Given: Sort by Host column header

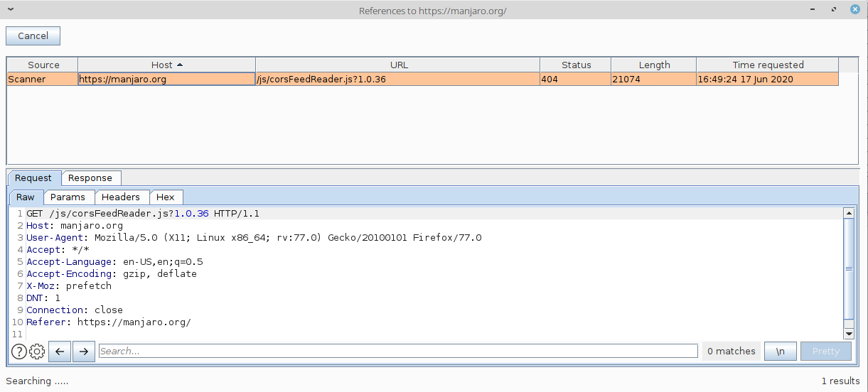Looking at the screenshot, I should pos(166,65).
